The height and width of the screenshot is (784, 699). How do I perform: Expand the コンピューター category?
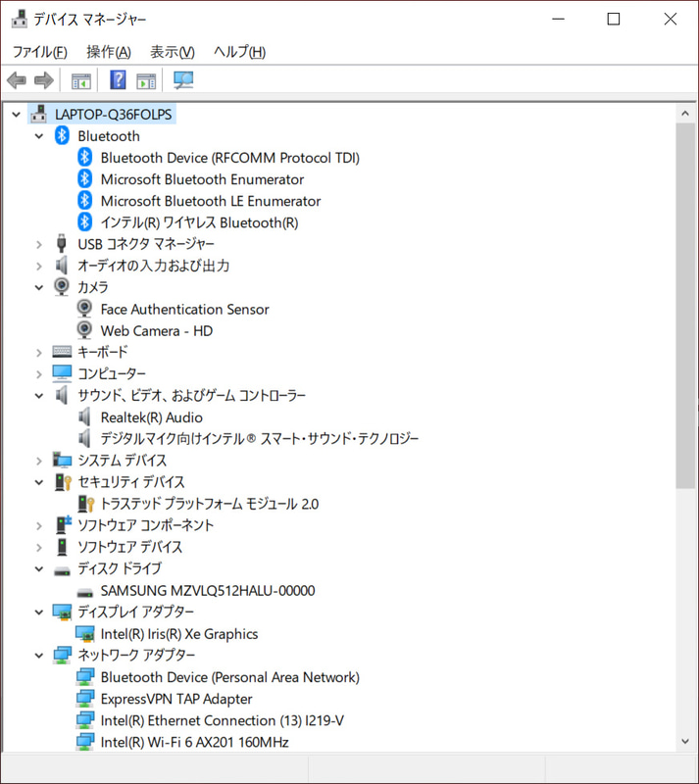[39, 374]
